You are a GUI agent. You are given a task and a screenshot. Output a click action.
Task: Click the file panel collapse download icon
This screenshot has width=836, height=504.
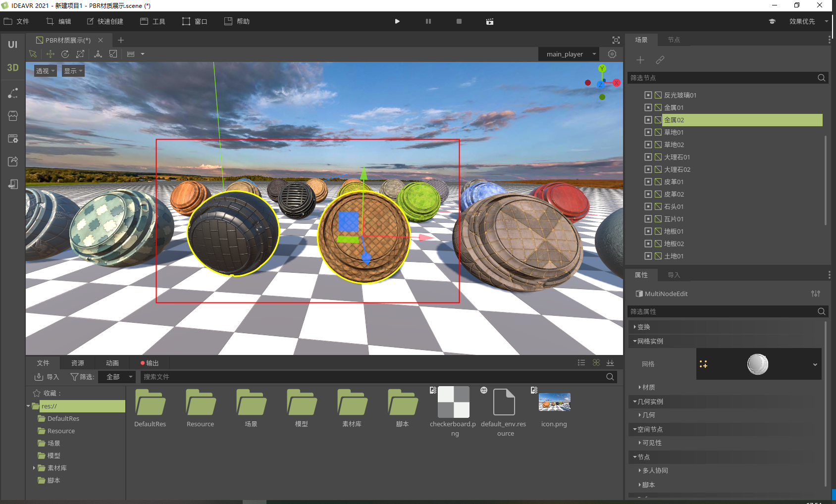coord(610,363)
